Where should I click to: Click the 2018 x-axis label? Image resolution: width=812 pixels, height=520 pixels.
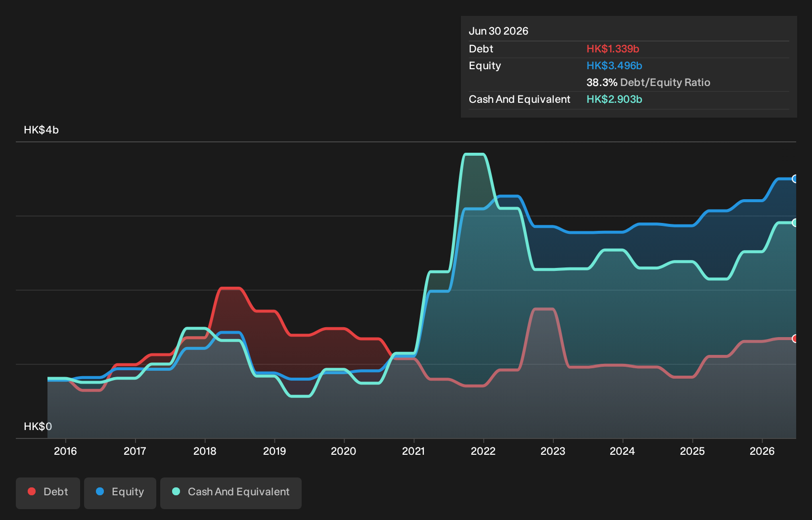pos(205,451)
